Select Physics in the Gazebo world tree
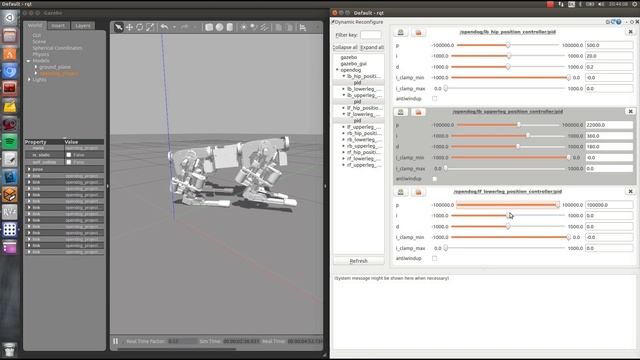Viewport: 640px width, 360px height. 41,54
